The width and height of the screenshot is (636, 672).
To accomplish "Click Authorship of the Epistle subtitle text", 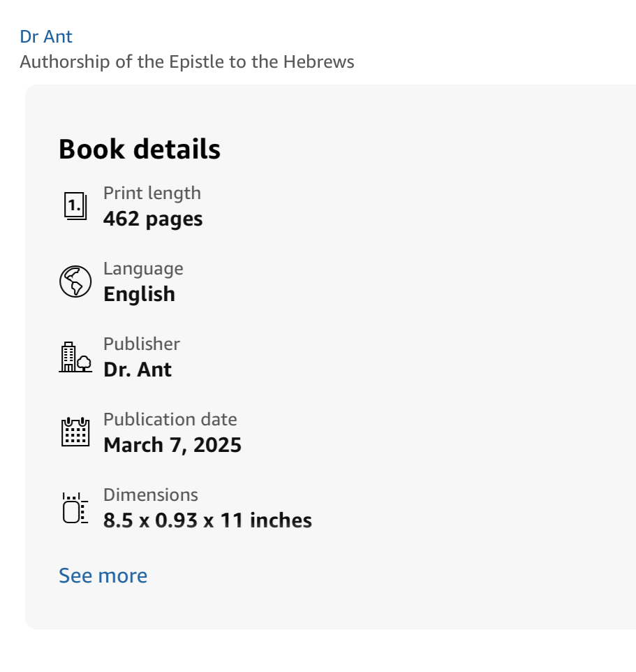I will [x=187, y=62].
